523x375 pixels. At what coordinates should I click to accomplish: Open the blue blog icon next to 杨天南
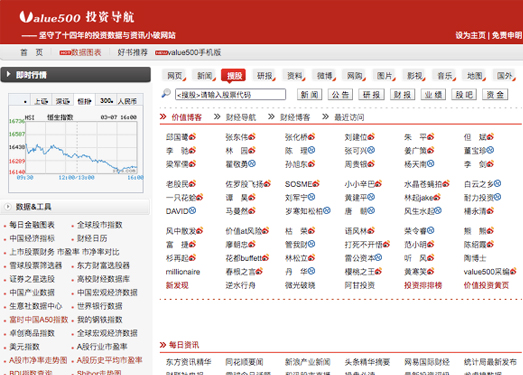431,164
